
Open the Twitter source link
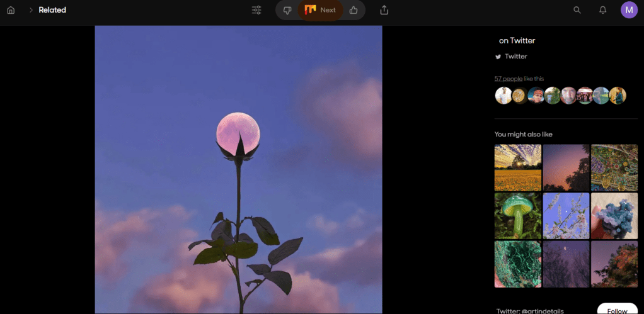[515, 57]
